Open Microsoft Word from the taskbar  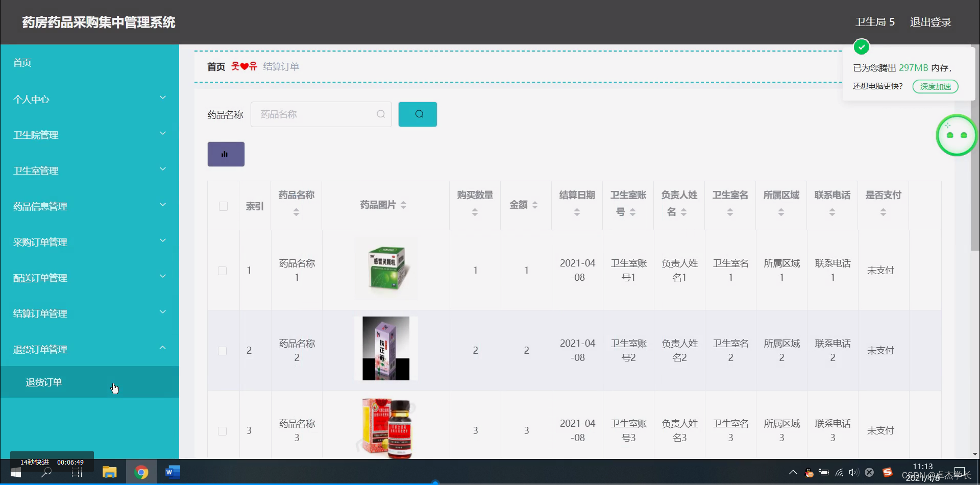pyautogui.click(x=172, y=472)
